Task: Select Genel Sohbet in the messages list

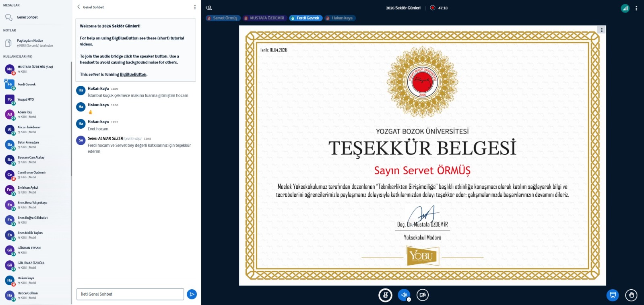Action: 27,17
